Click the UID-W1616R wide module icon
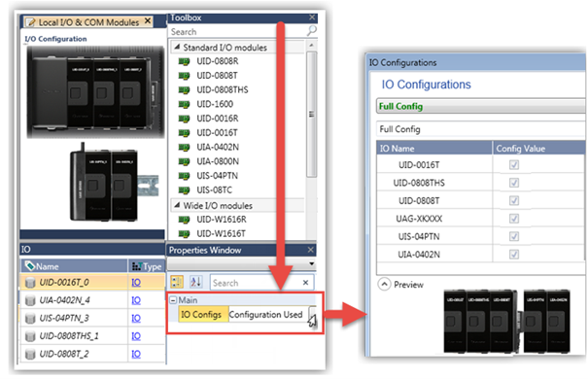The width and height of the screenshot is (588, 379). (184, 220)
